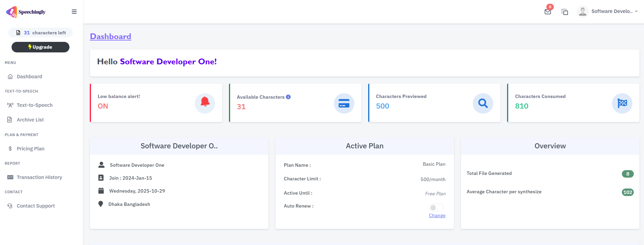Click the Change link under Auto Renew
The width and height of the screenshot is (644, 245).
click(x=437, y=215)
